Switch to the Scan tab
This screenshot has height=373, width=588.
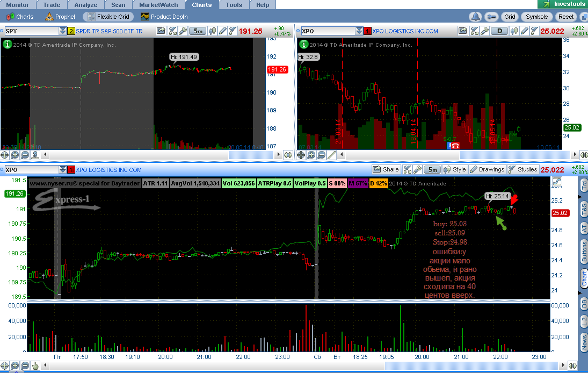tap(118, 5)
